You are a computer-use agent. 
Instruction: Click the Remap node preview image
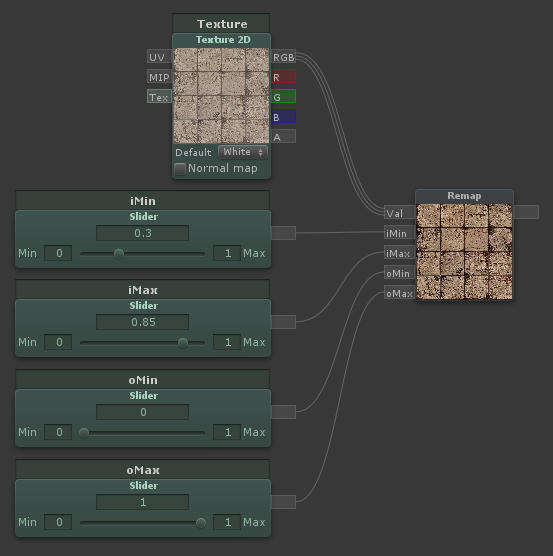pos(464,252)
